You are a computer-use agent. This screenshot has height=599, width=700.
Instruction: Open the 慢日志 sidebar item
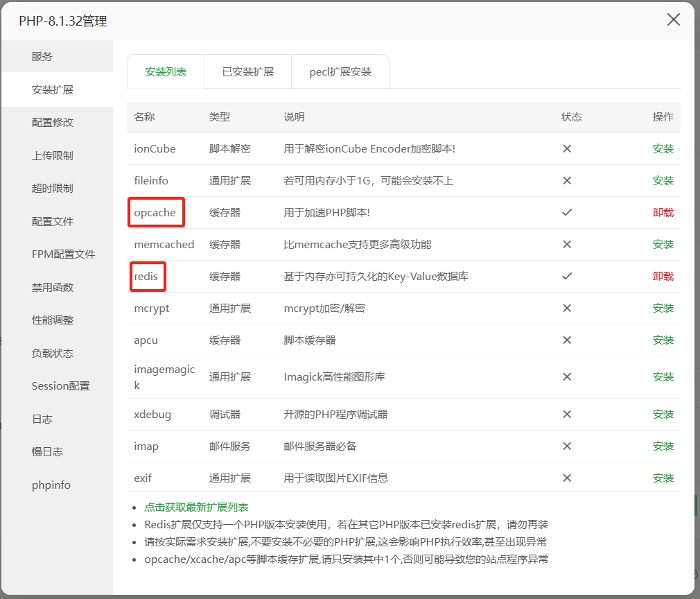tap(42, 451)
